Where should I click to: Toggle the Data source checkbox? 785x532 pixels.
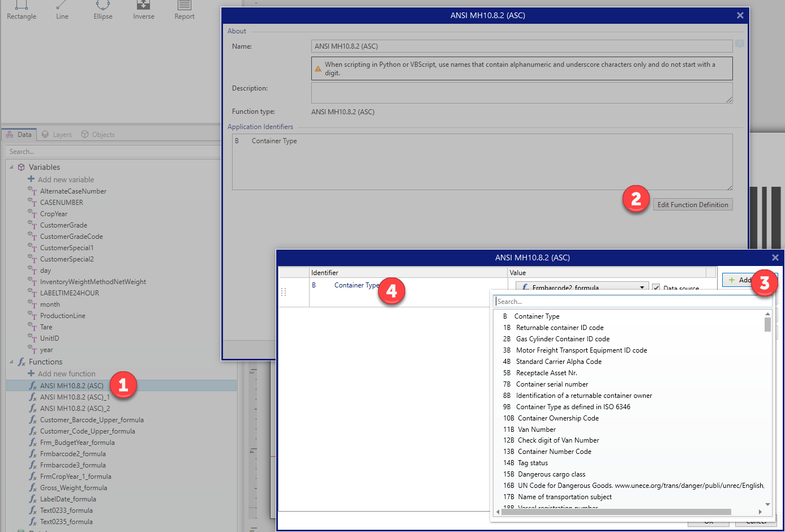point(656,288)
